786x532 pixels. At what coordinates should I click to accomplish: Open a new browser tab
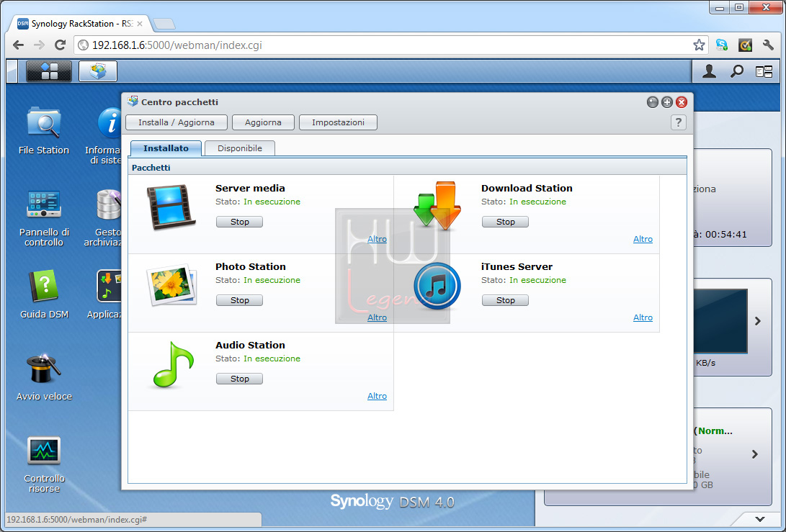[164, 24]
